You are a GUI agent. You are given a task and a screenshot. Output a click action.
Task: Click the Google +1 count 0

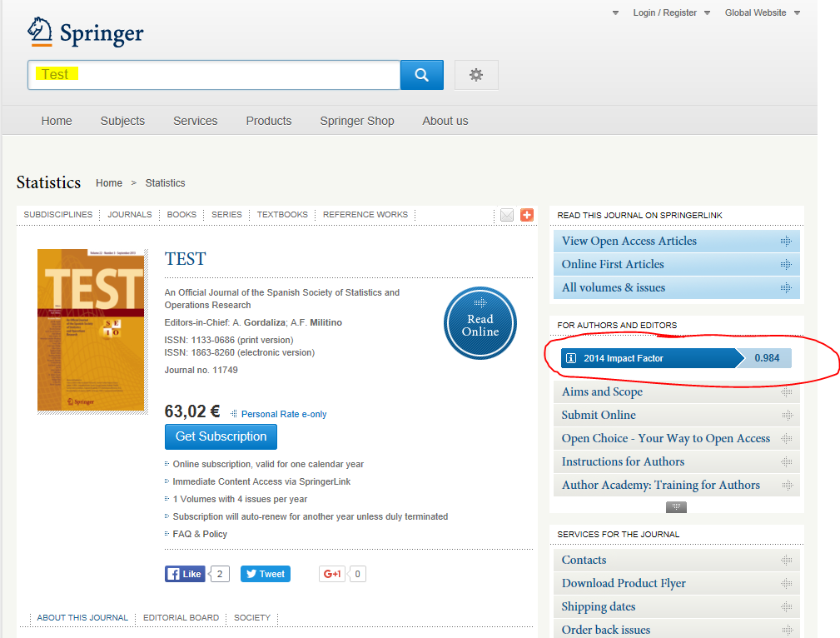[357, 574]
